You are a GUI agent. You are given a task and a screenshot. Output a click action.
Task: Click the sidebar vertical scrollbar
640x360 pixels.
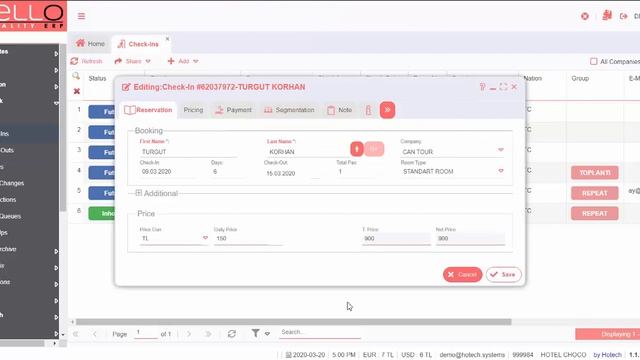(63, 127)
